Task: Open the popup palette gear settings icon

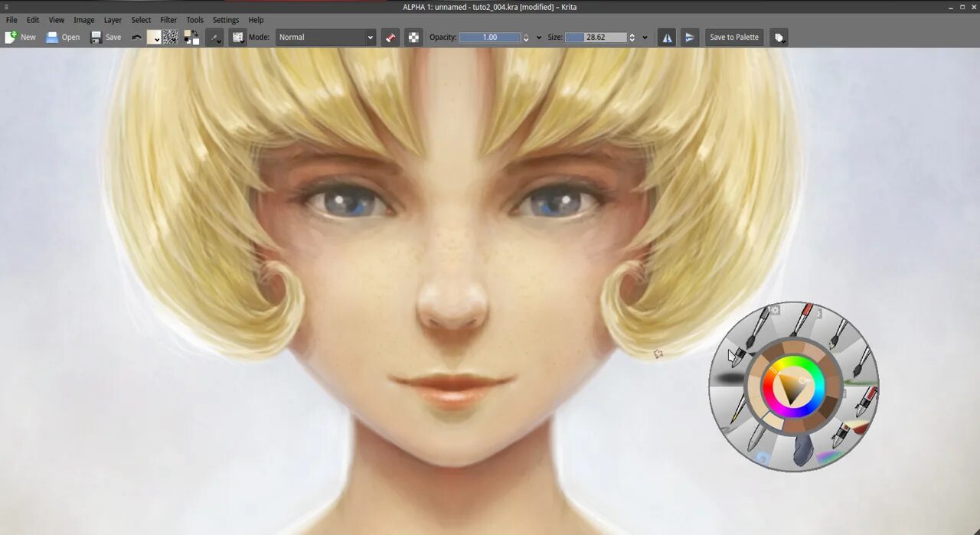Action: click(773, 310)
